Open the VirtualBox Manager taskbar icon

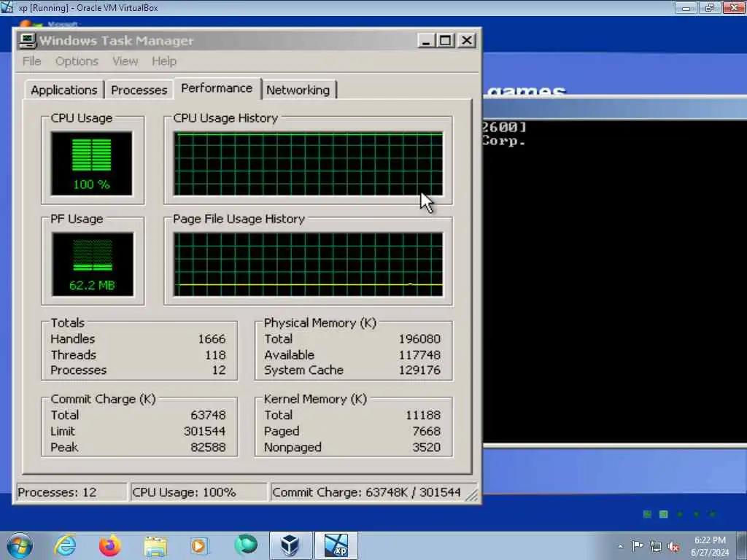[x=290, y=545]
